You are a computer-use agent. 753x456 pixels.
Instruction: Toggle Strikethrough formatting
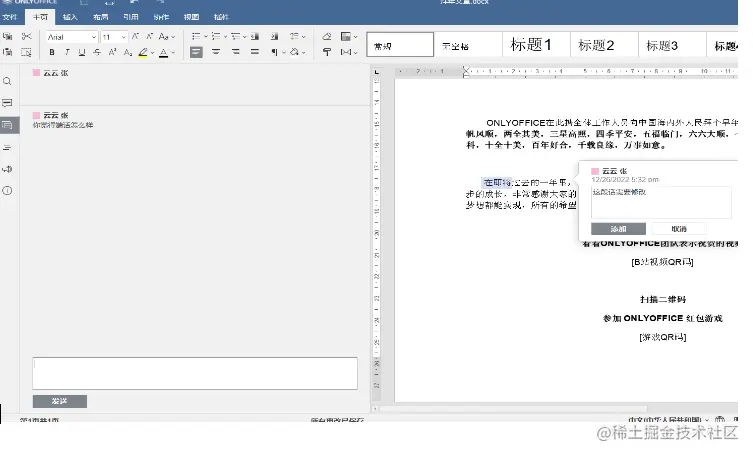coord(97,52)
